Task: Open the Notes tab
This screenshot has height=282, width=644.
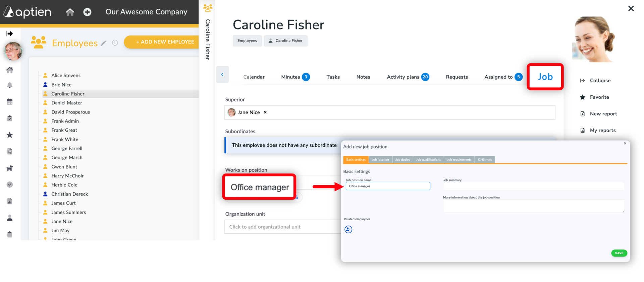Action: coord(363,77)
